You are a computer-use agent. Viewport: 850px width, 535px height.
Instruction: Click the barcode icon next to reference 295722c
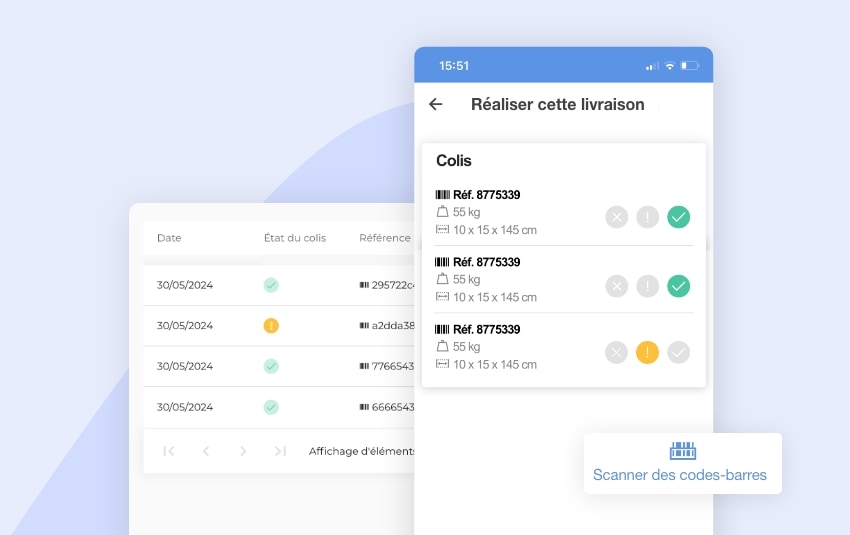364,285
